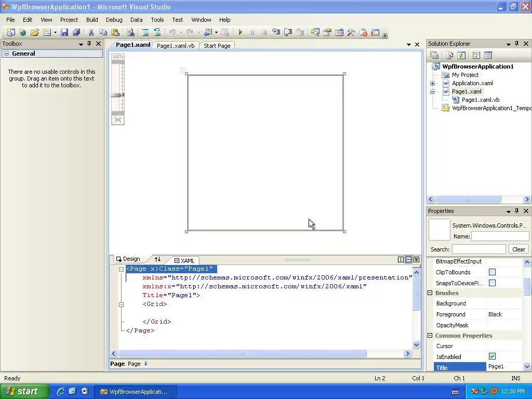The width and height of the screenshot is (532, 399).
Task: Toggle auto-hide pin on Properties panel
Action: point(517,211)
